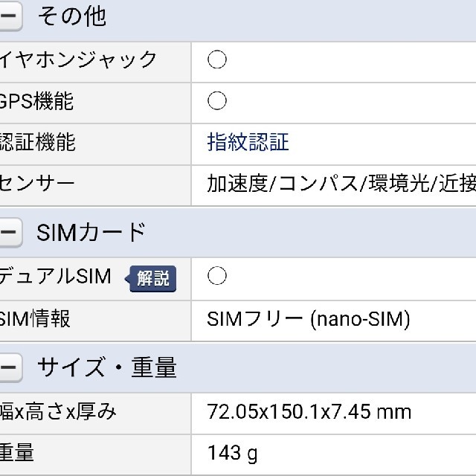The width and height of the screenshot is (476, 476).
Task: Click the イヤホンジャック row label
Action: [x=78, y=59]
